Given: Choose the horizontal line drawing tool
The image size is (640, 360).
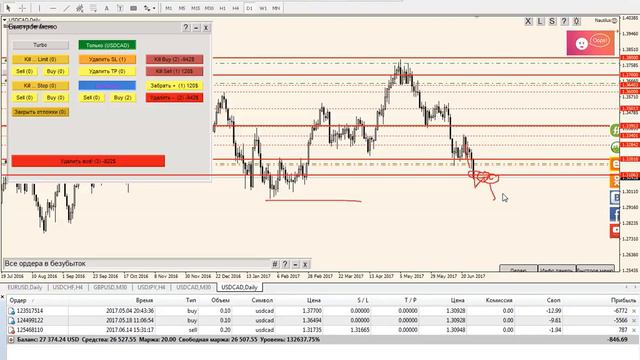Looking at the screenshot, I should point(53,8).
